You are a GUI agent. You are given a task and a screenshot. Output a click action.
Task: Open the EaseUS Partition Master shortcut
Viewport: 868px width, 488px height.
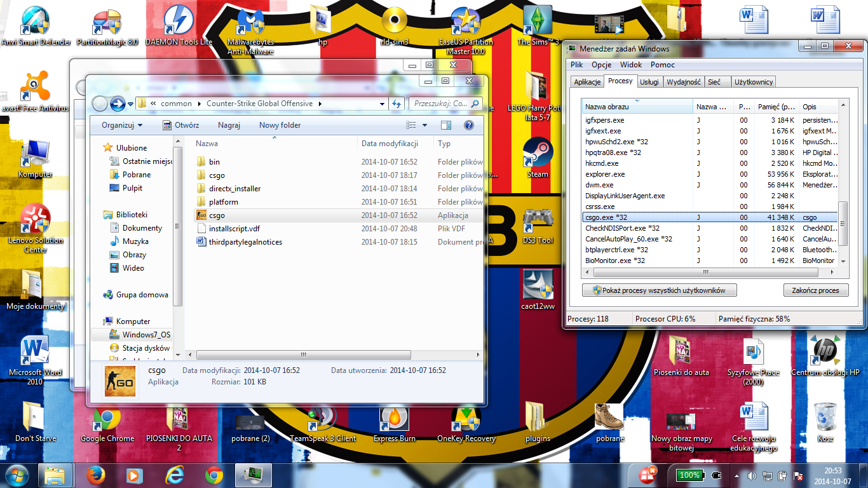point(466,32)
